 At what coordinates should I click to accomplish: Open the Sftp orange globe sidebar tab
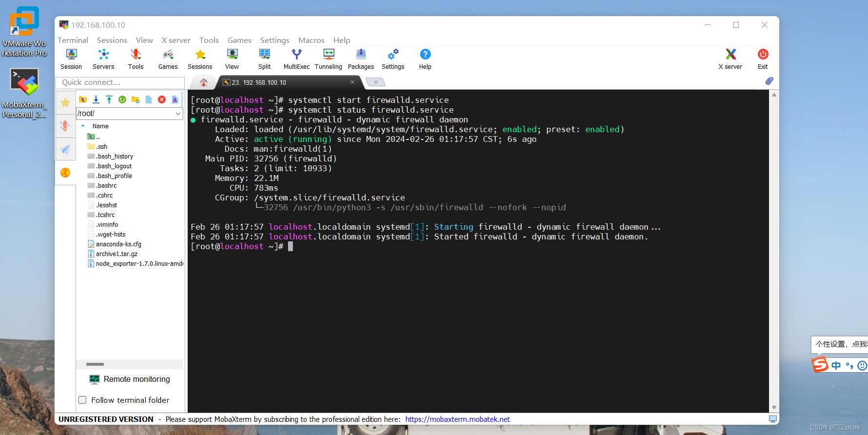65,173
